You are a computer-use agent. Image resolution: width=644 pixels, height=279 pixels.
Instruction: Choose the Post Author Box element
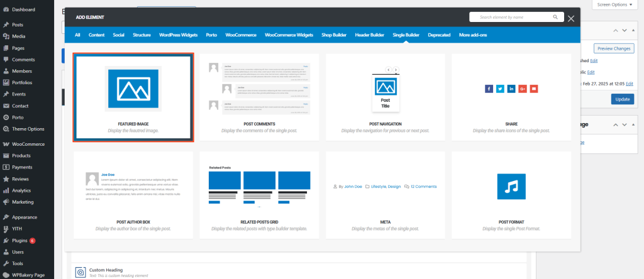point(133,195)
